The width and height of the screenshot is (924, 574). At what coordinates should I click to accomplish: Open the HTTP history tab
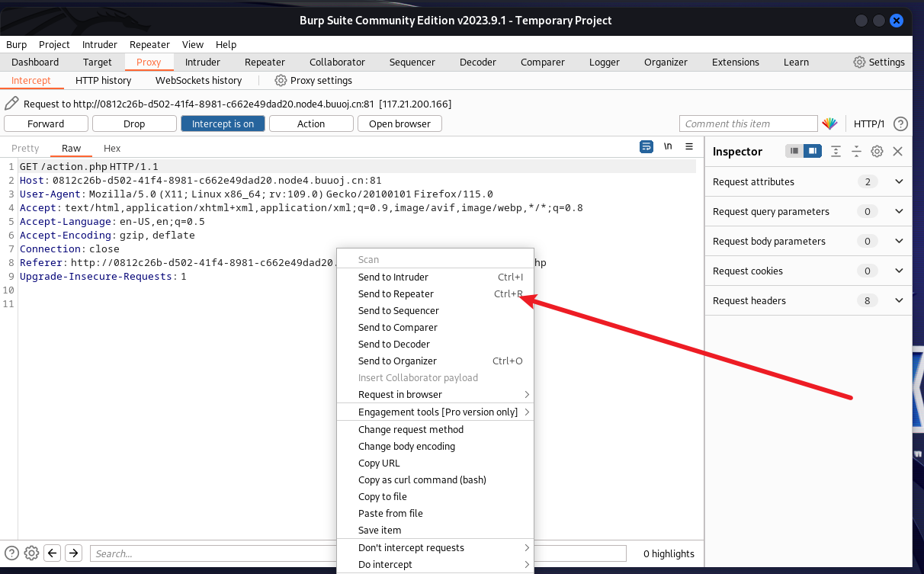tap(103, 80)
